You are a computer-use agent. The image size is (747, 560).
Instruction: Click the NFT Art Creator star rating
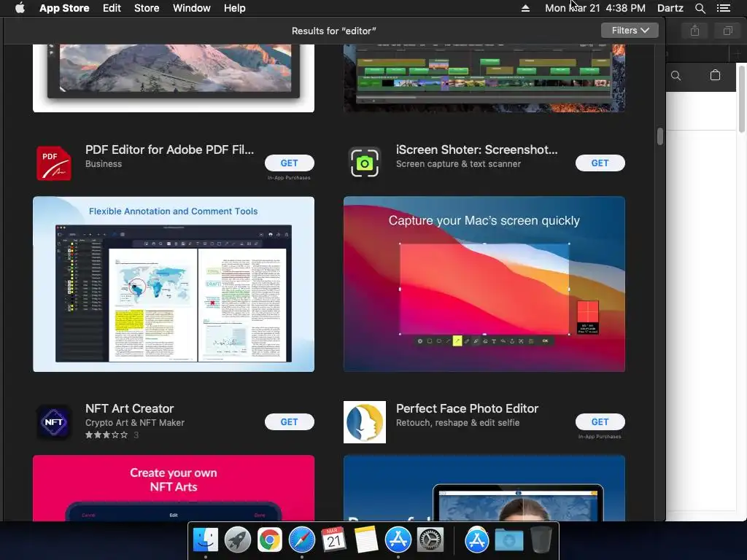[x=107, y=435]
